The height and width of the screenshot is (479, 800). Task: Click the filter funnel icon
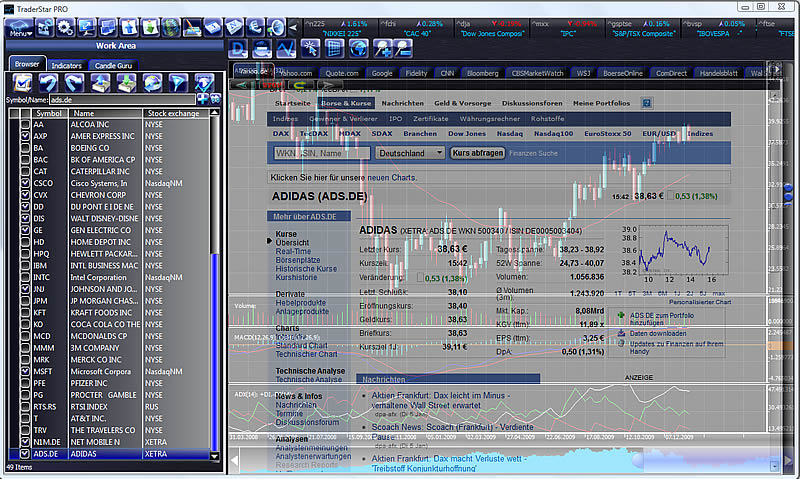(x=178, y=83)
